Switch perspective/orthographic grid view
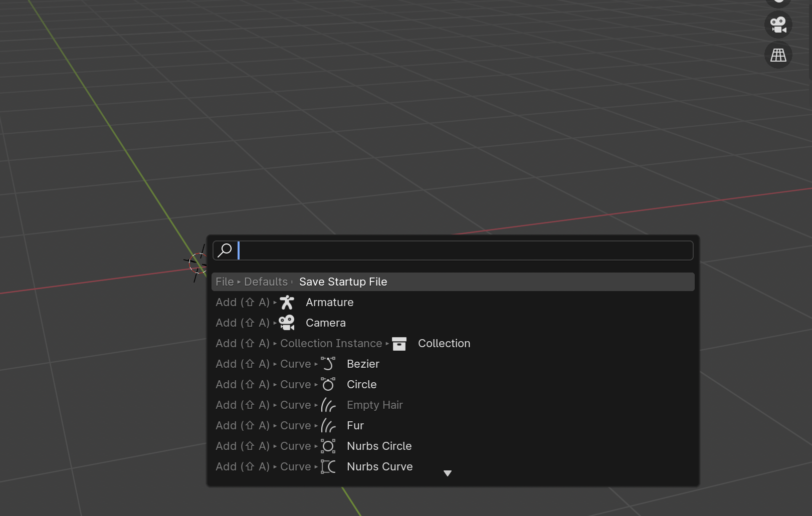 [x=778, y=55]
